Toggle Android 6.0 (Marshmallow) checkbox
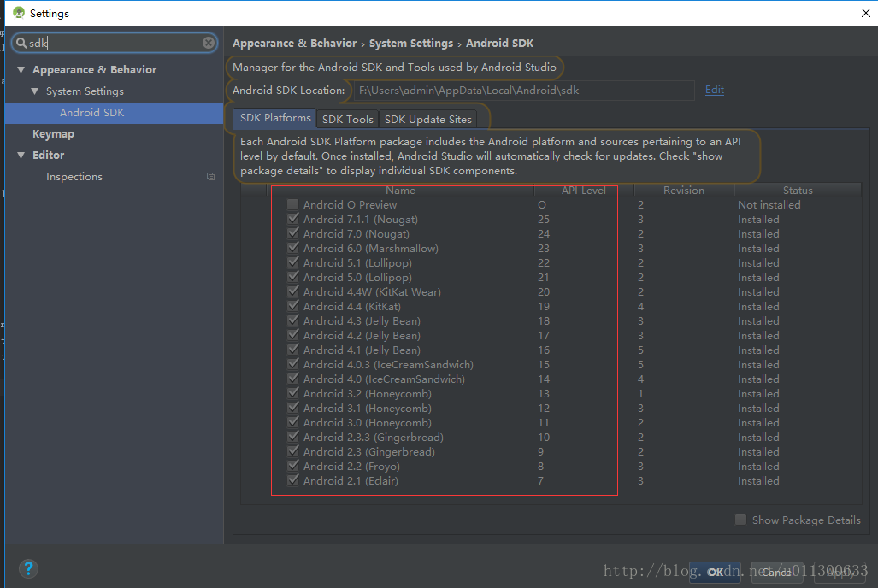The width and height of the screenshot is (878, 588). 293,248
